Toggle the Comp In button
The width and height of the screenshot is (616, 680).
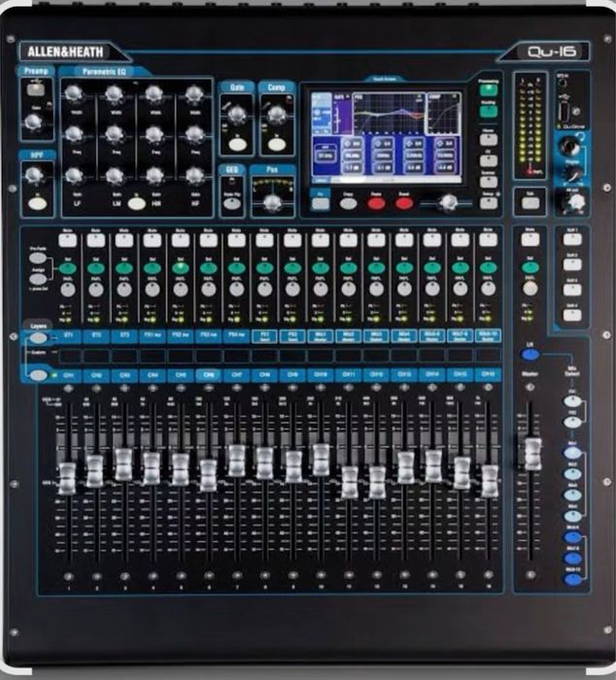(x=277, y=145)
